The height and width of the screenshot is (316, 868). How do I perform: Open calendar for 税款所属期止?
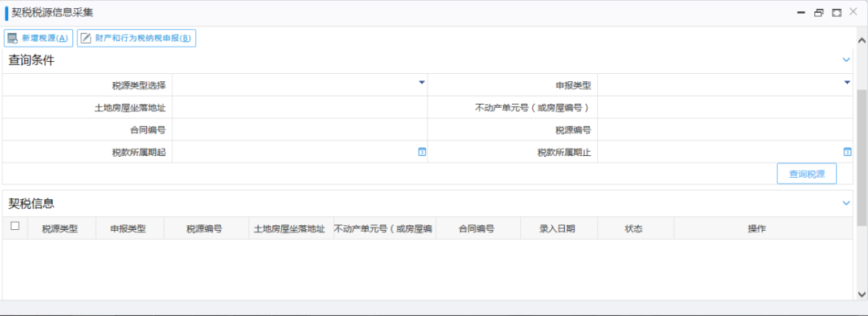pyautogui.click(x=847, y=152)
